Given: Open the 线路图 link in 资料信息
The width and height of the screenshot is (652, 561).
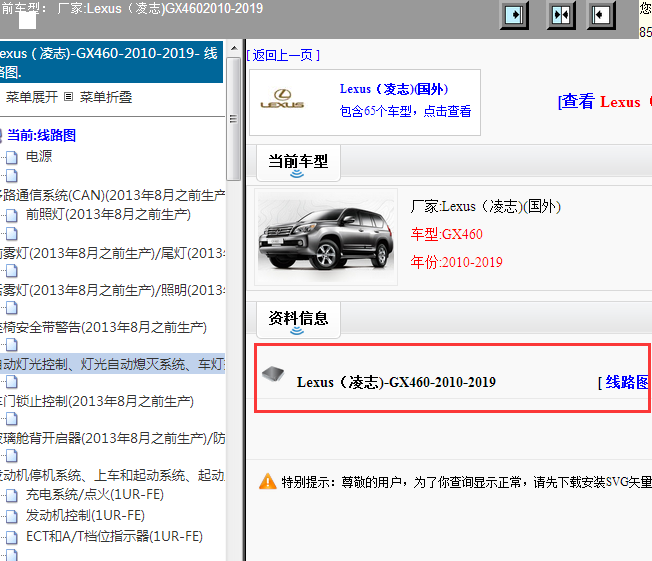Looking at the screenshot, I should coord(627,382).
